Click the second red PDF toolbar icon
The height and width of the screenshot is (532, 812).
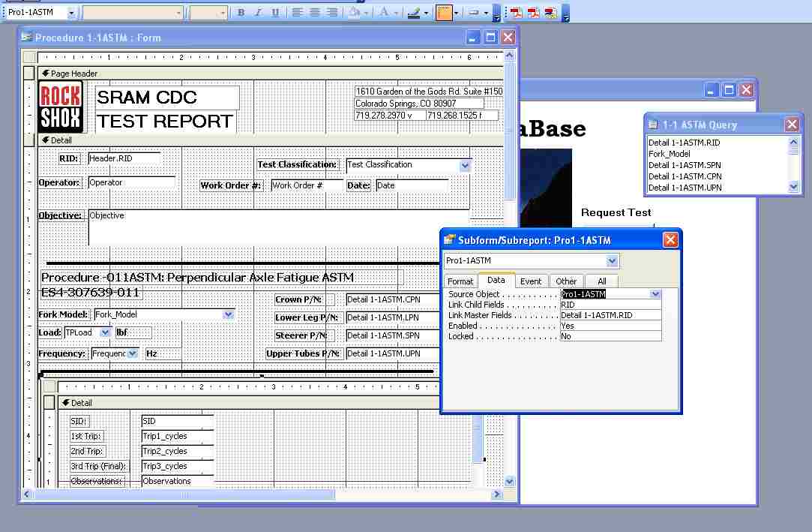(533, 13)
